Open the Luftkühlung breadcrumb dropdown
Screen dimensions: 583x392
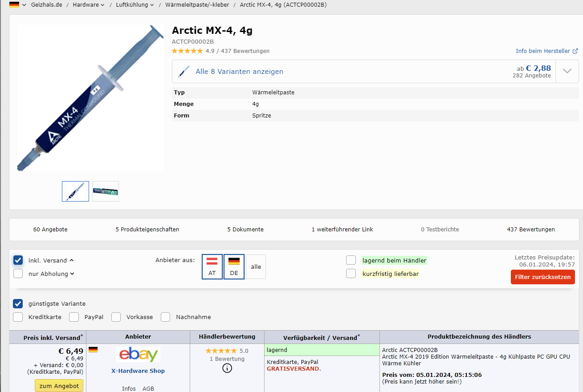pos(135,5)
